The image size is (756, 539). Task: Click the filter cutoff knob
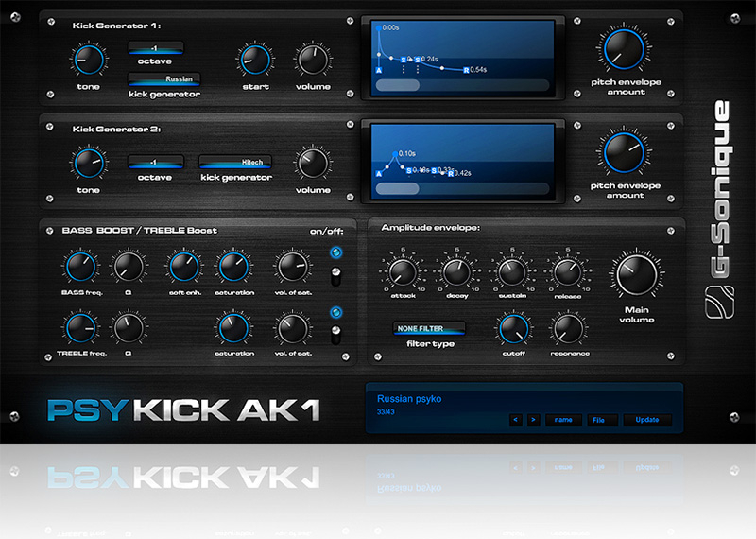click(x=513, y=328)
